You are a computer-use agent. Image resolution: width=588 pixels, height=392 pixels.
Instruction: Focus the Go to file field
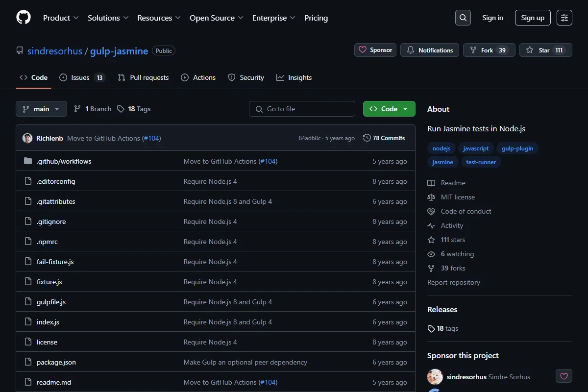[302, 109]
